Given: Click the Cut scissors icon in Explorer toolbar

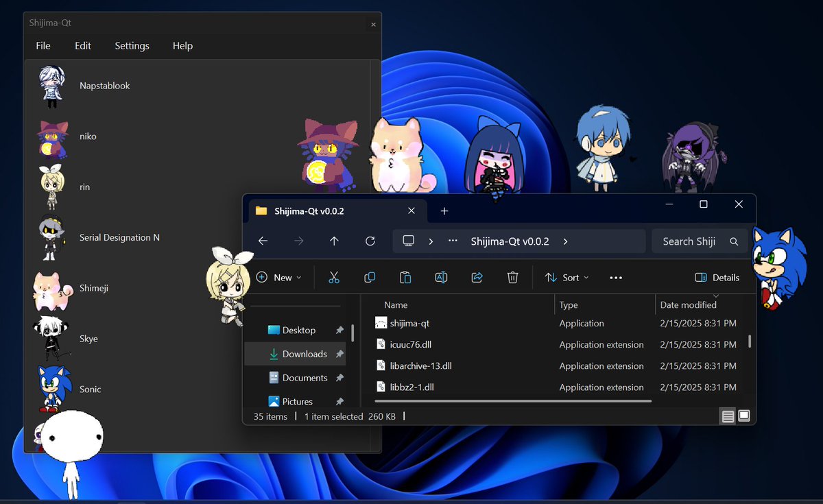Looking at the screenshot, I should [334, 278].
